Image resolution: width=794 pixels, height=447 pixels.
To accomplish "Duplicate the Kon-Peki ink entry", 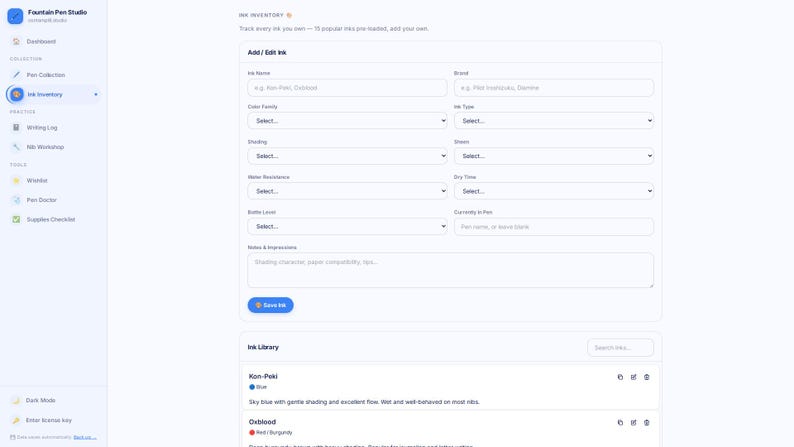I will pos(620,377).
